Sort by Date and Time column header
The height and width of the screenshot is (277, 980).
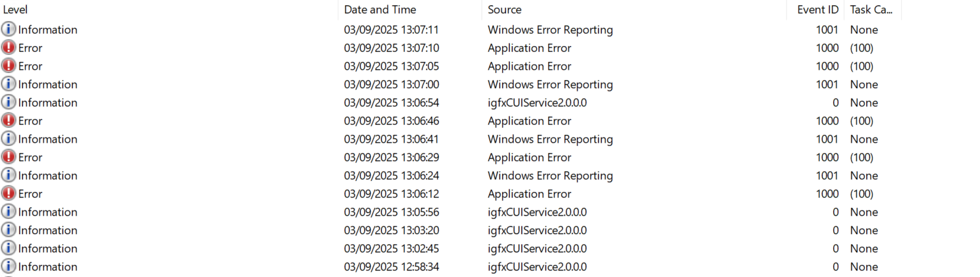click(x=410, y=10)
